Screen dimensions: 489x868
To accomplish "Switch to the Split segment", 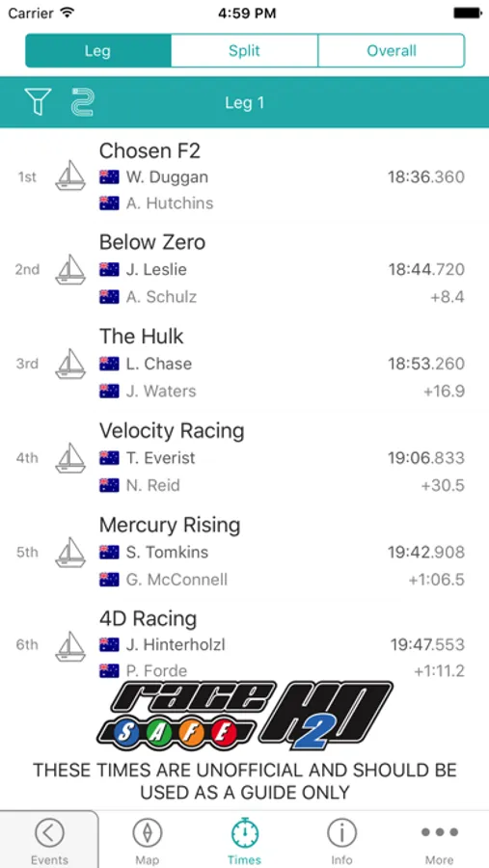I will point(244,51).
